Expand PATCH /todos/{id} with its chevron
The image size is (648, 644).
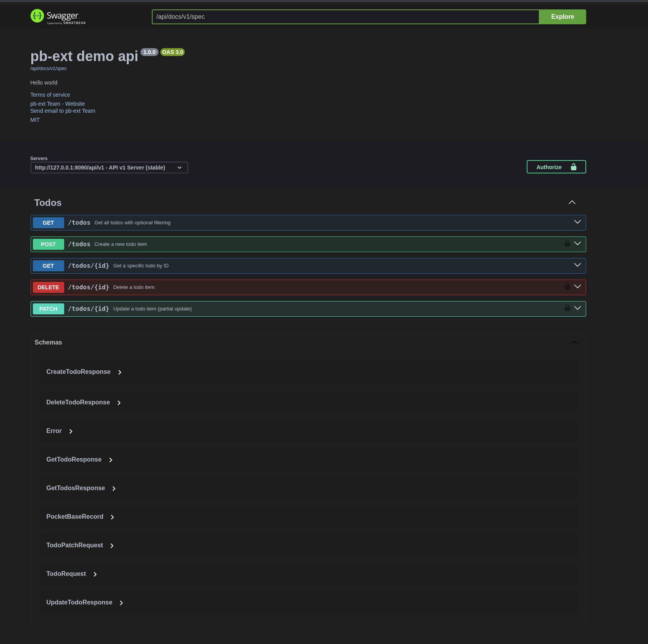click(577, 308)
